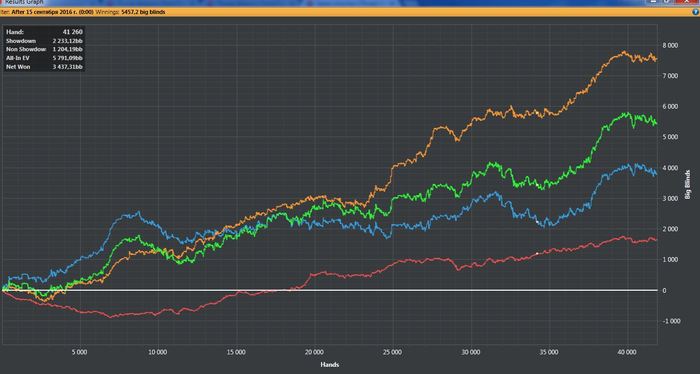Viewport: 700px width, 374px height.
Task: Click the 6 000 tick on the Big Blinds axis
Action: 671,106
